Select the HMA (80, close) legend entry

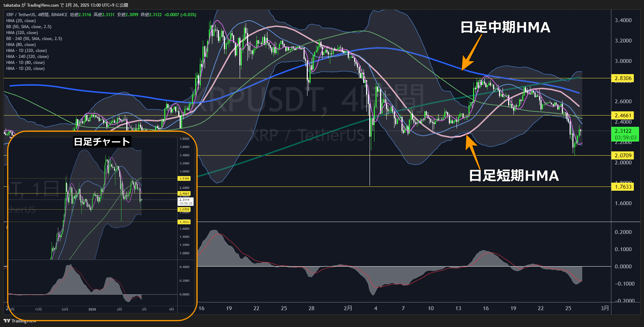pyautogui.click(x=21, y=45)
